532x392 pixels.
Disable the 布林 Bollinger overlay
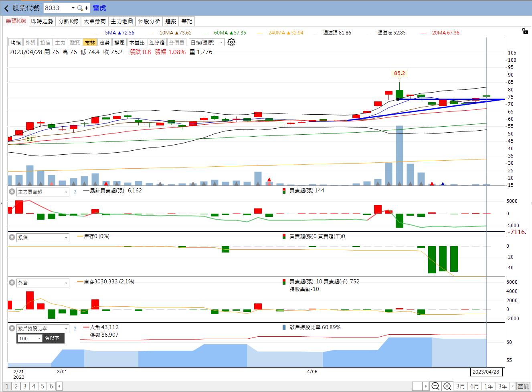pos(90,42)
